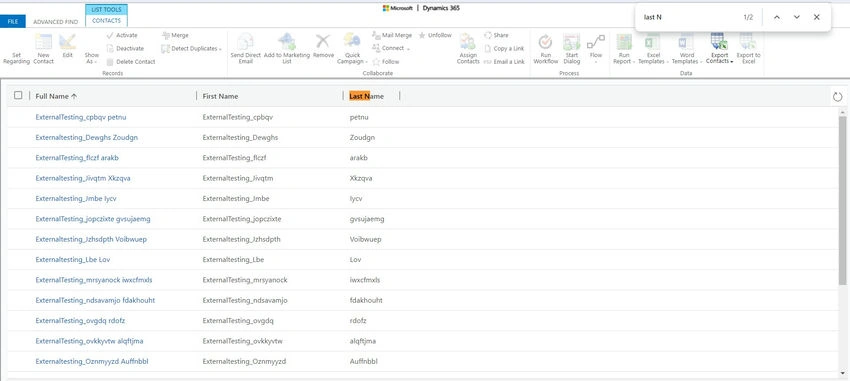
Task: Click the LIST TOOLS contextual tab label
Action: 106,9
